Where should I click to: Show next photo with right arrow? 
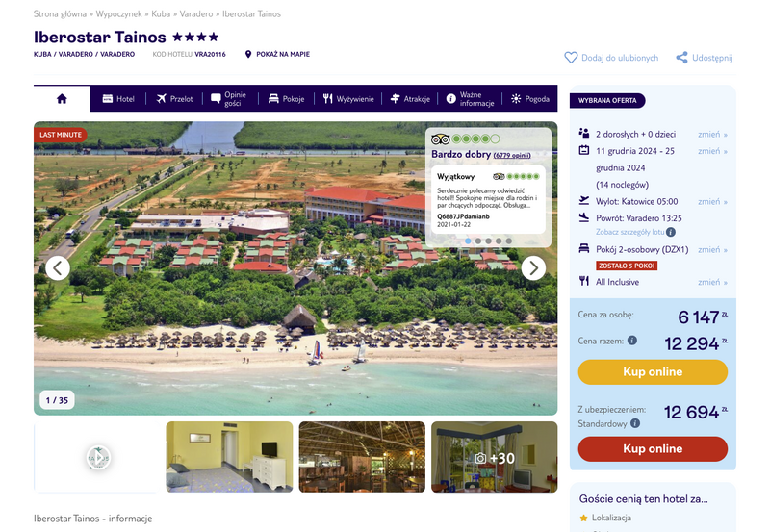pyautogui.click(x=533, y=268)
